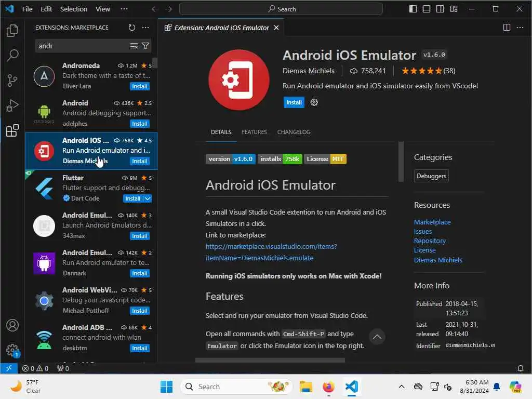Open the Source Control view
This screenshot has height=399, width=532.
click(12, 81)
